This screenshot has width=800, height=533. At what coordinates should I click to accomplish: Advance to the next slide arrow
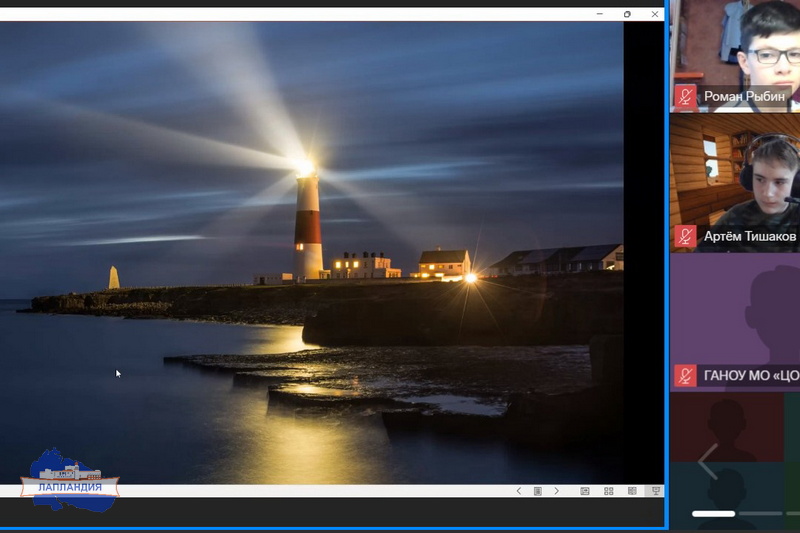557,491
